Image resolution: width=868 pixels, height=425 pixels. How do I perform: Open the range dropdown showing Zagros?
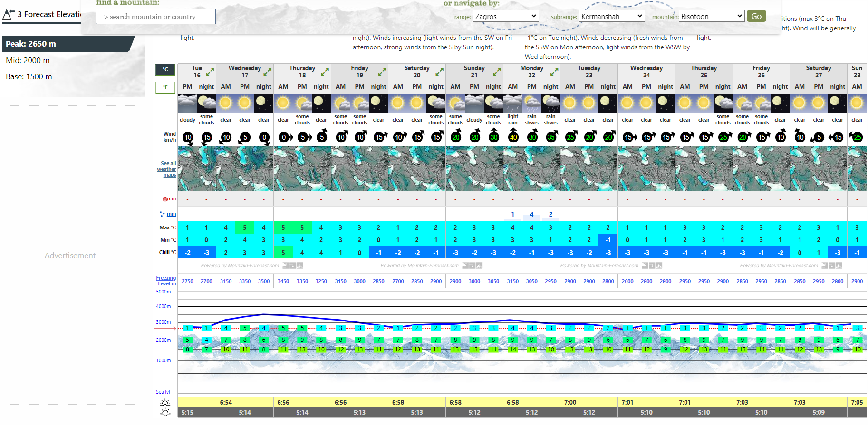coord(505,16)
